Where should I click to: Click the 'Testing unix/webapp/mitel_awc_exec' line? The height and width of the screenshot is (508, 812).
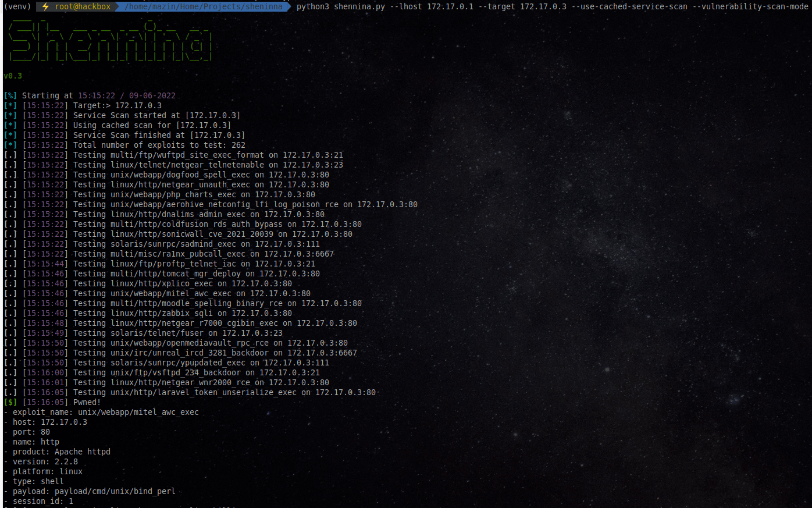pyautogui.click(x=157, y=293)
